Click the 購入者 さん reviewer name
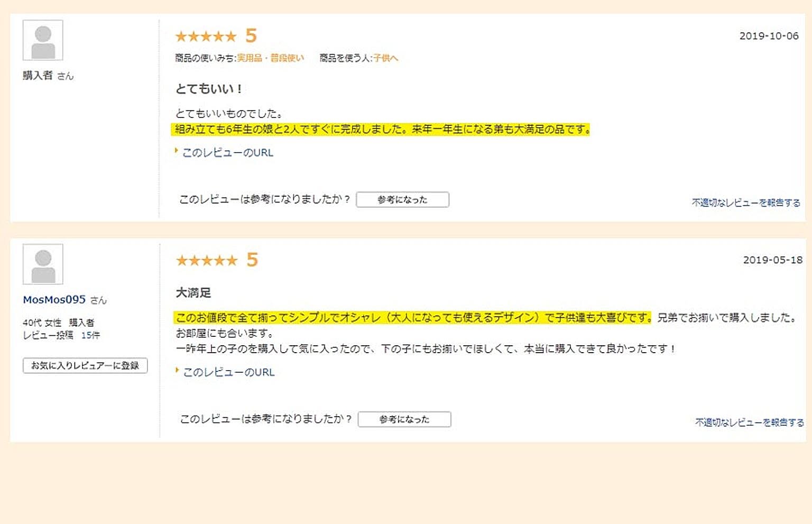The width and height of the screenshot is (812, 524). [48, 76]
